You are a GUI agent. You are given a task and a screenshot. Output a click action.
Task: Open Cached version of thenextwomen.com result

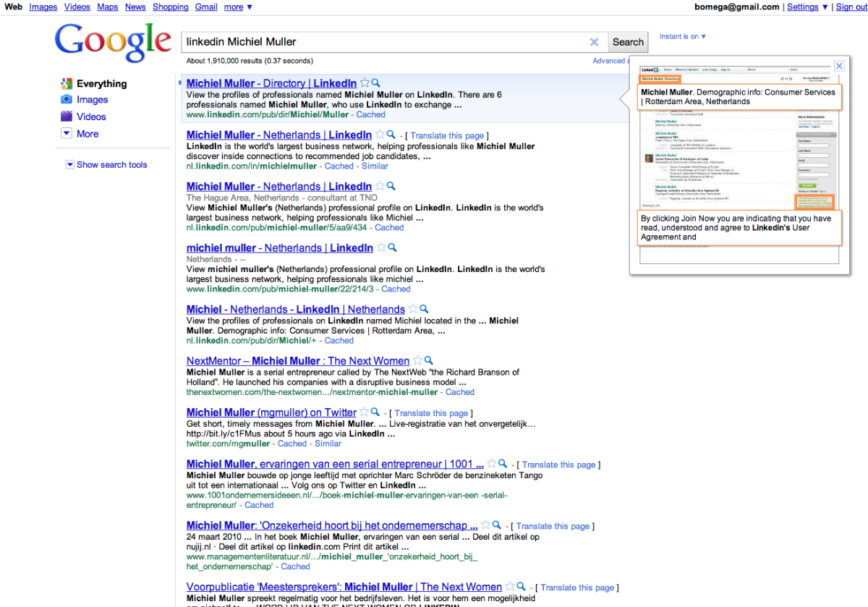460,392
